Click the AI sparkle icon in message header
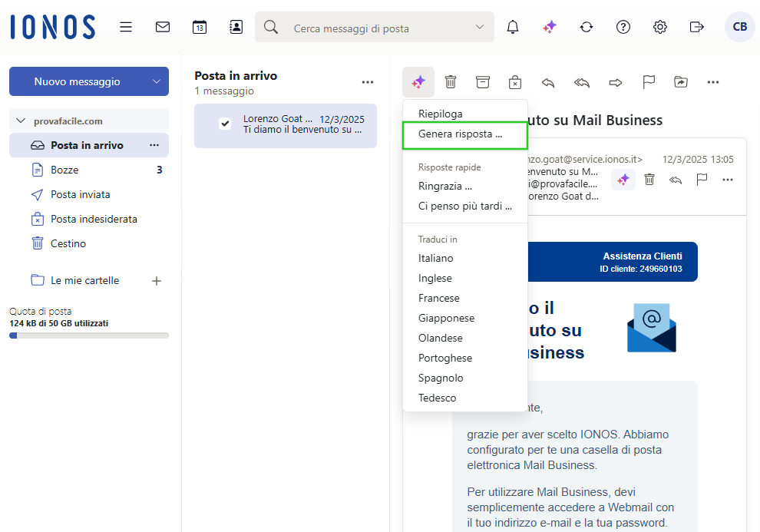Image resolution: width=760 pixels, height=532 pixels. point(623,180)
